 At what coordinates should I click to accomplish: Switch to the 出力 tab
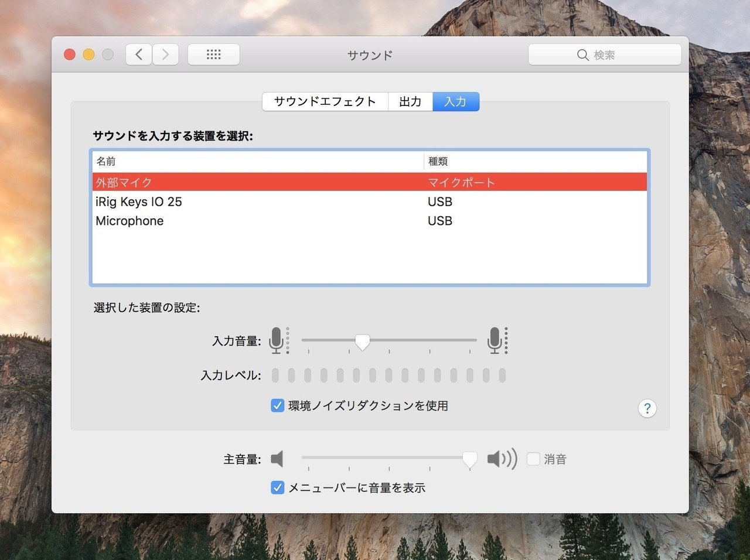click(x=410, y=101)
